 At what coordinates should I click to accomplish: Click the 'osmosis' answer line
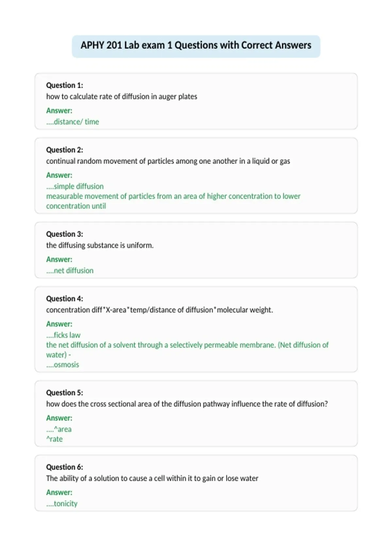(x=63, y=365)
